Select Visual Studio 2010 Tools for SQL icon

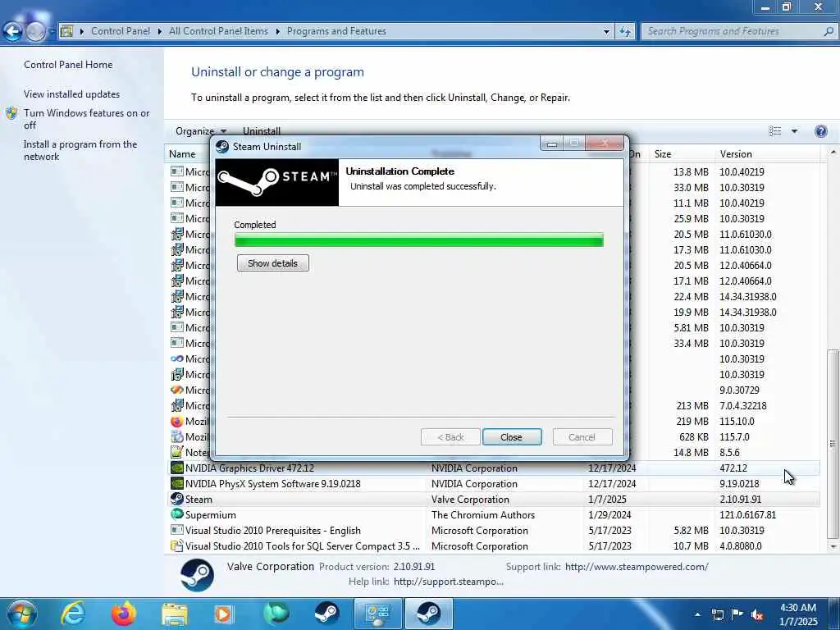(177, 546)
